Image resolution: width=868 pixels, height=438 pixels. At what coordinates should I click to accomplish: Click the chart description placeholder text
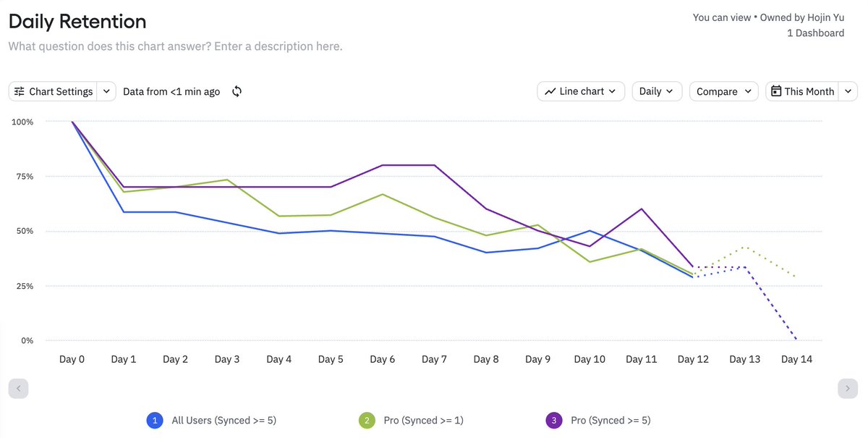pos(175,46)
